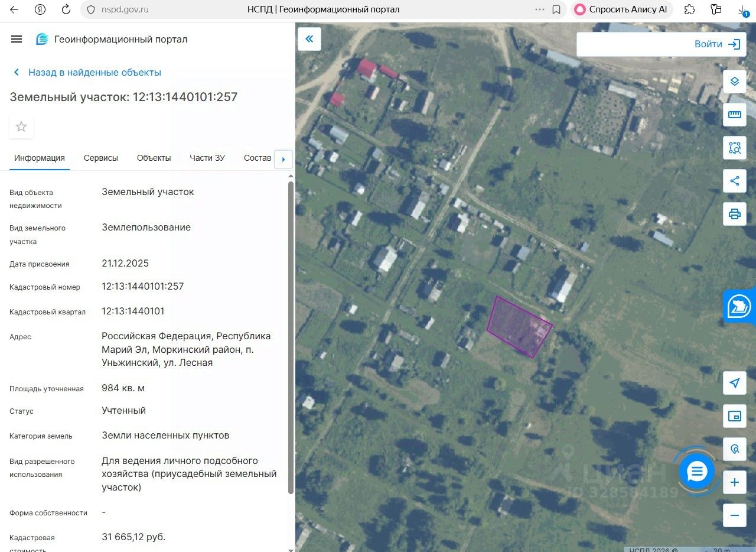
Task: Open the browser collections icon beside extensions
Action: coord(716,9)
